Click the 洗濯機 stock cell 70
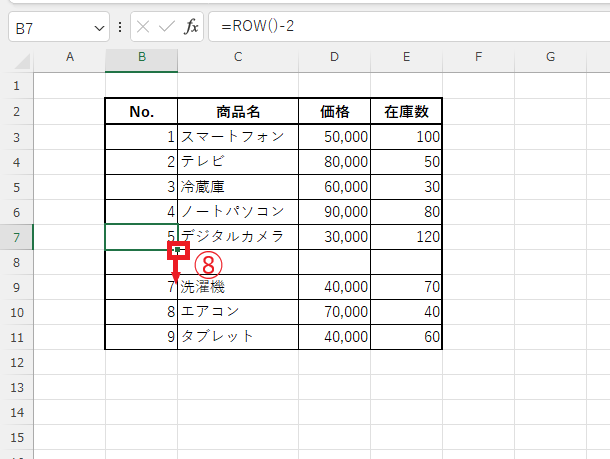Screen dimensions: 610x459 [407, 287]
